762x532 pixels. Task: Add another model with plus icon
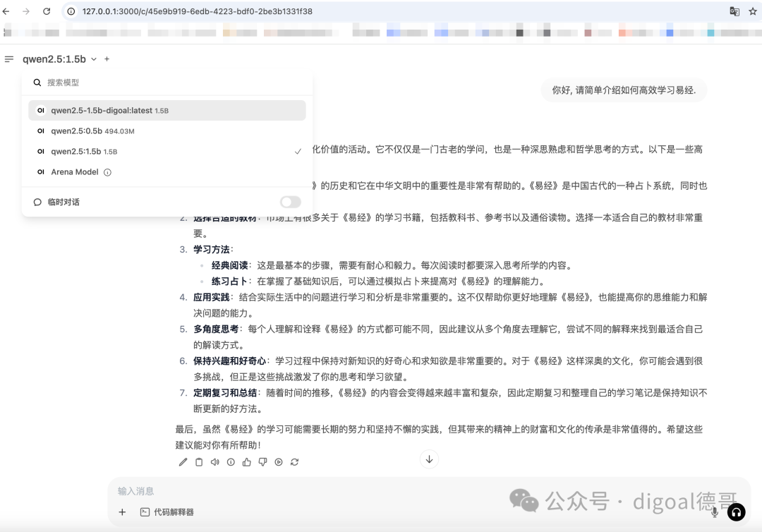point(107,59)
